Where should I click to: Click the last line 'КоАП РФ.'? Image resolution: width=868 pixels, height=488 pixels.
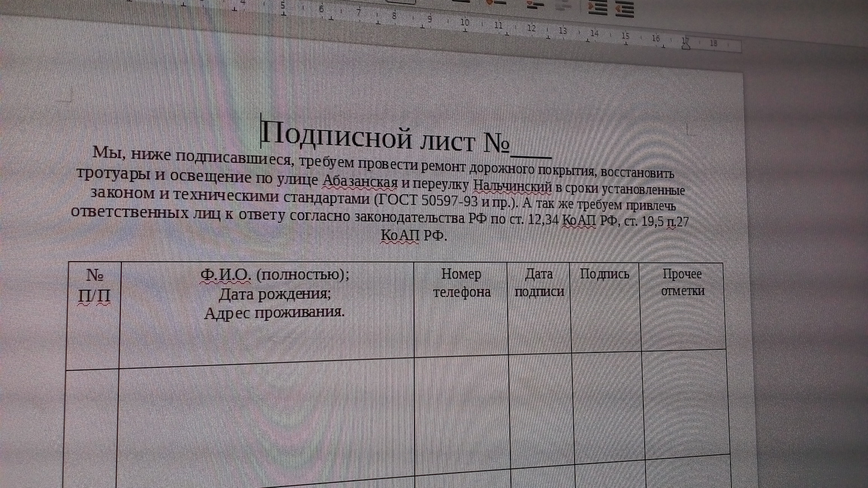point(414,235)
